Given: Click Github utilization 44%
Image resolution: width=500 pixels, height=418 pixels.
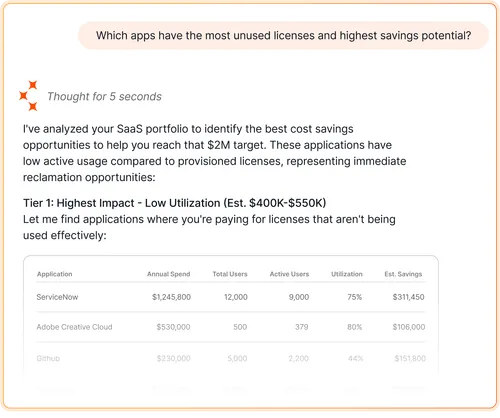Looking at the screenshot, I should point(356,359).
